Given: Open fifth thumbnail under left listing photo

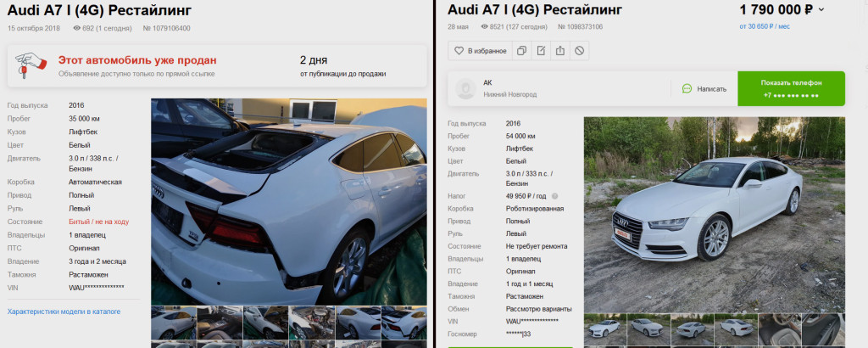Looking at the screenshot, I should (x=359, y=323).
